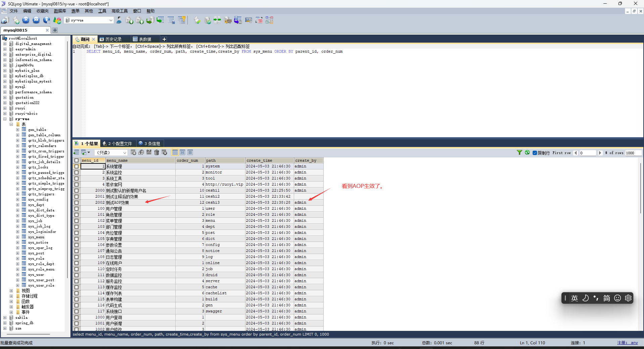Collapse the ry-vue database node

coord(5,119)
